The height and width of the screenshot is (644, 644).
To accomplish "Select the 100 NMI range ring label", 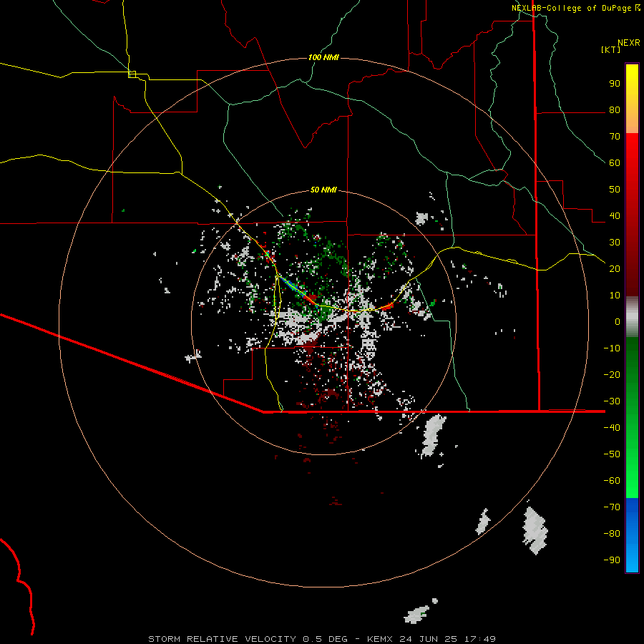I will click(323, 57).
